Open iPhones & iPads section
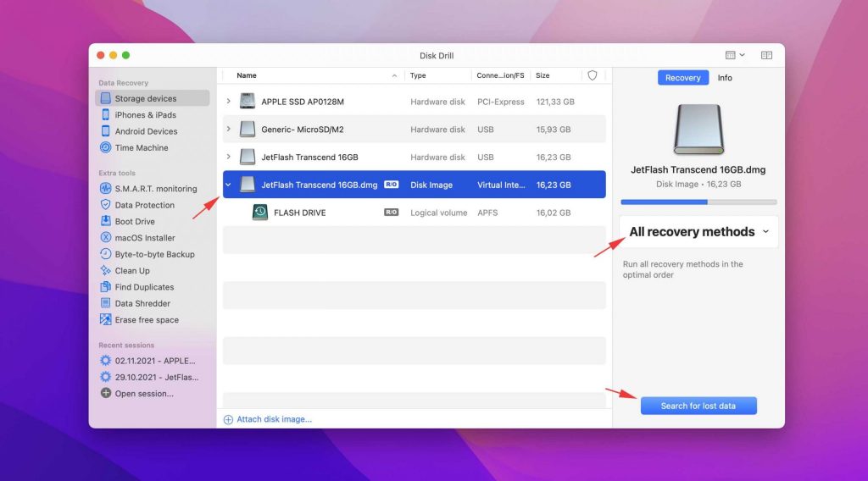Viewport: 868px width, 481px height. coord(145,115)
